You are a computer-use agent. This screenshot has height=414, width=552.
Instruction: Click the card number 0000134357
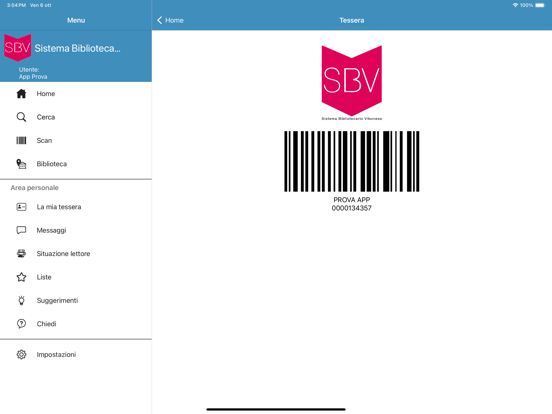pyautogui.click(x=352, y=208)
